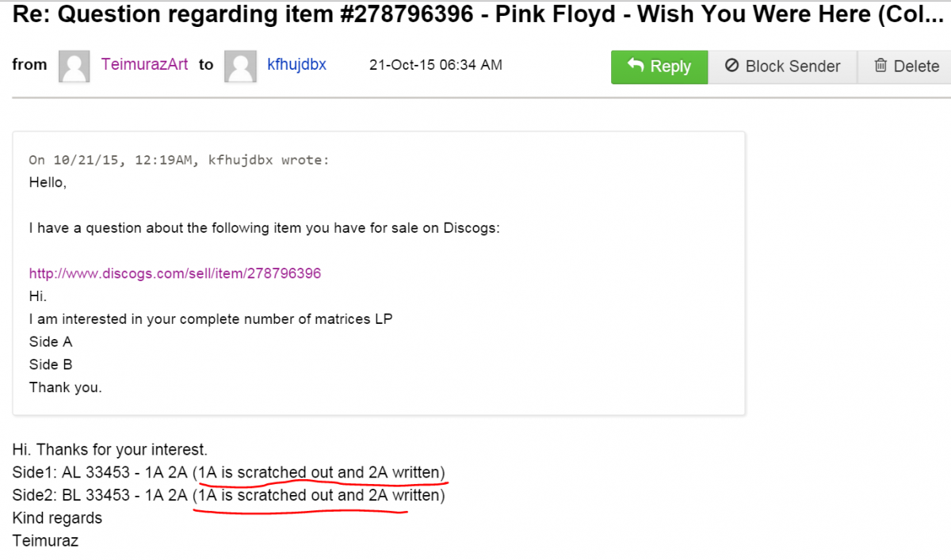The image size is (951, 560).
Task: Click the "Thank you." line in quote
Action: coord(66,387)
